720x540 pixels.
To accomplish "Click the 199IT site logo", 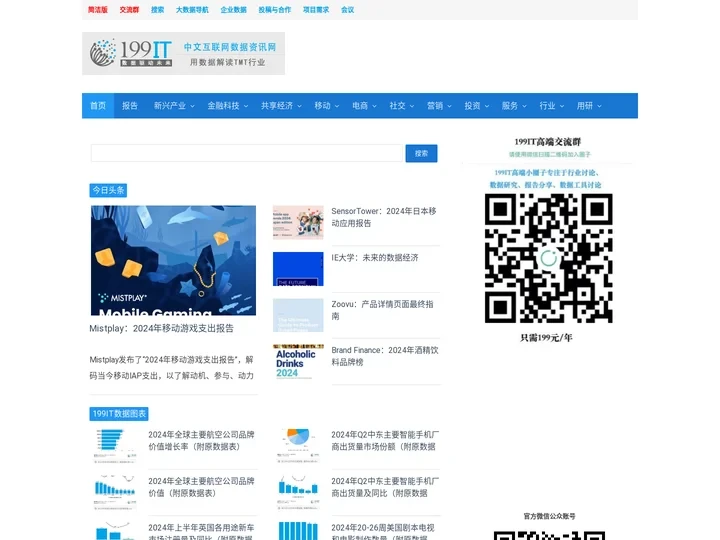I will (x=183, y=53).
